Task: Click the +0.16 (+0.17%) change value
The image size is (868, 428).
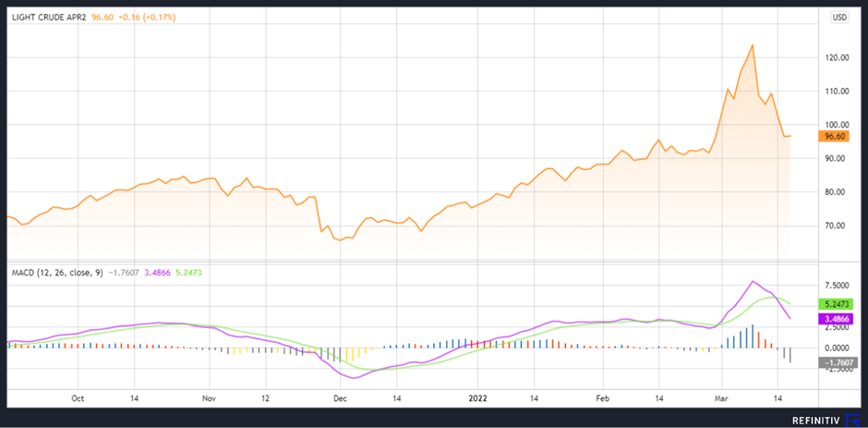Action: (147, 18)
